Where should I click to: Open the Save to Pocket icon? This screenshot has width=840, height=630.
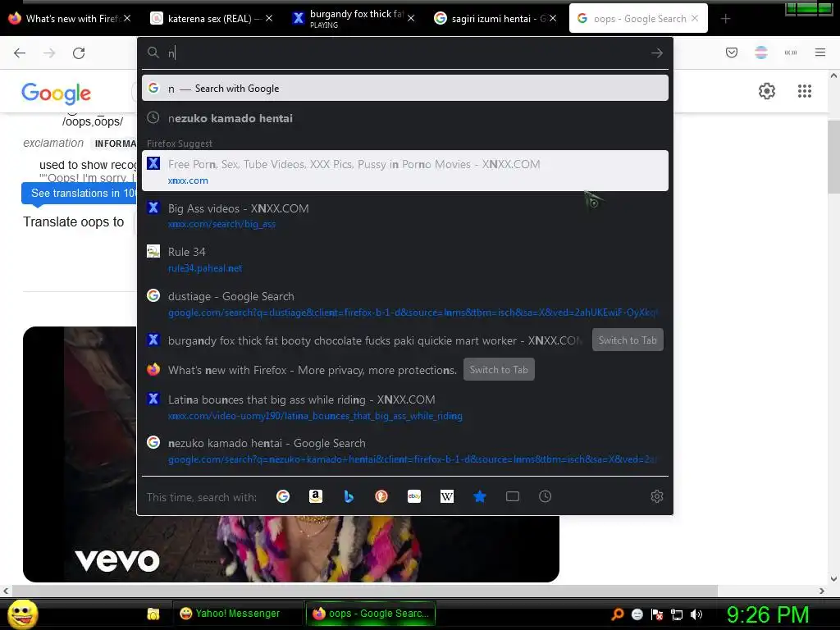tap(732, 52)
